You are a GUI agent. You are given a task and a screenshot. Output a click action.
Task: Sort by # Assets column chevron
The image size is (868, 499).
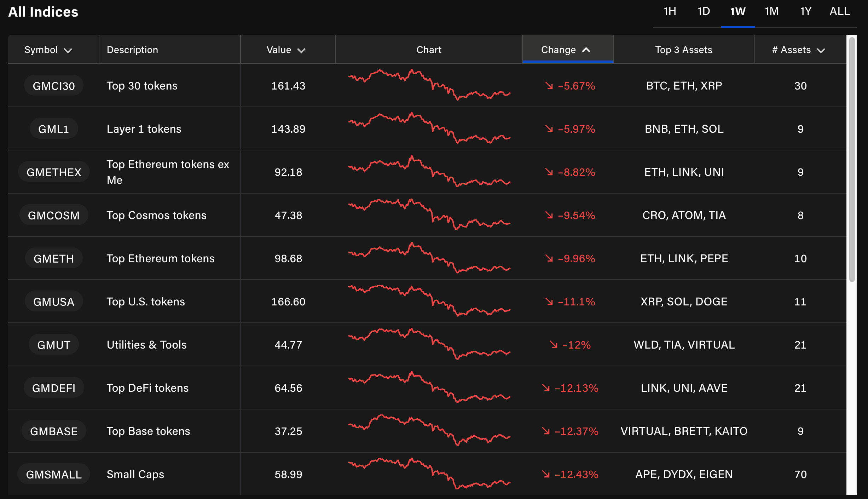(x=821, y=51)
